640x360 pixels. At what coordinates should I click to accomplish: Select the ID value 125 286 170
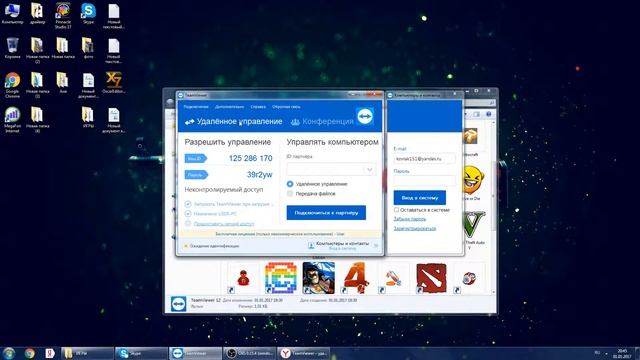click(250, 158)
